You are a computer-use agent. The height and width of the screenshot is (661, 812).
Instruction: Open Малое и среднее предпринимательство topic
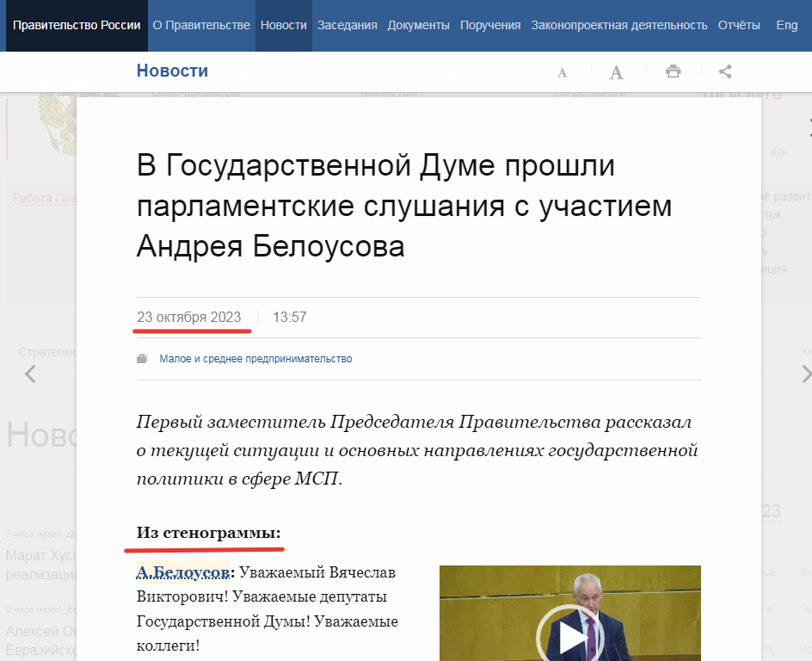(255, 359)
